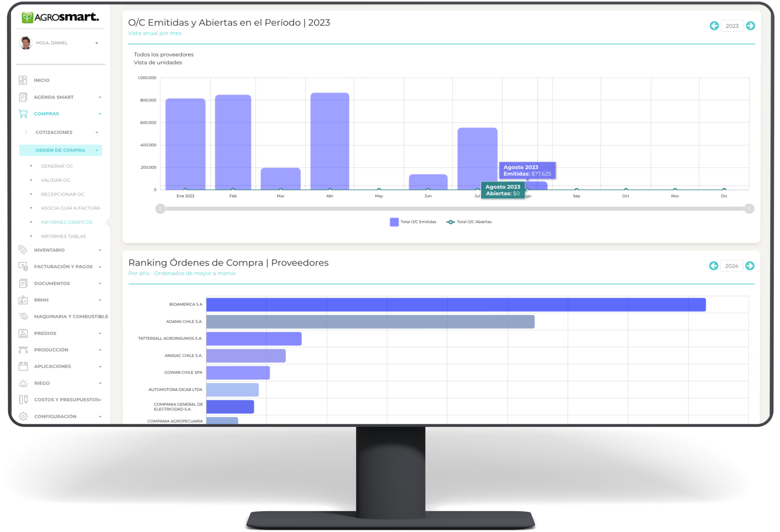Click the Inicio dashboard icon

pyautogui.click(x=23, y=80)
